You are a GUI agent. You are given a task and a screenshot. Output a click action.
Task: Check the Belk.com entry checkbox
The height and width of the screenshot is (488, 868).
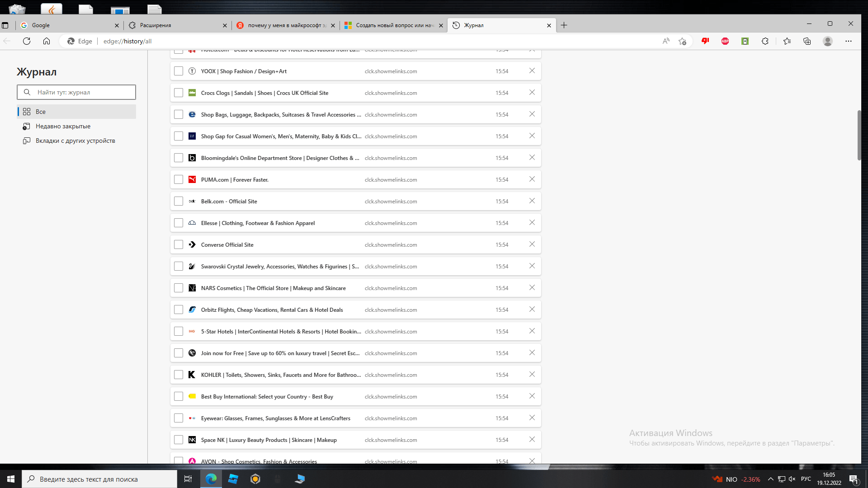(179, 201)
